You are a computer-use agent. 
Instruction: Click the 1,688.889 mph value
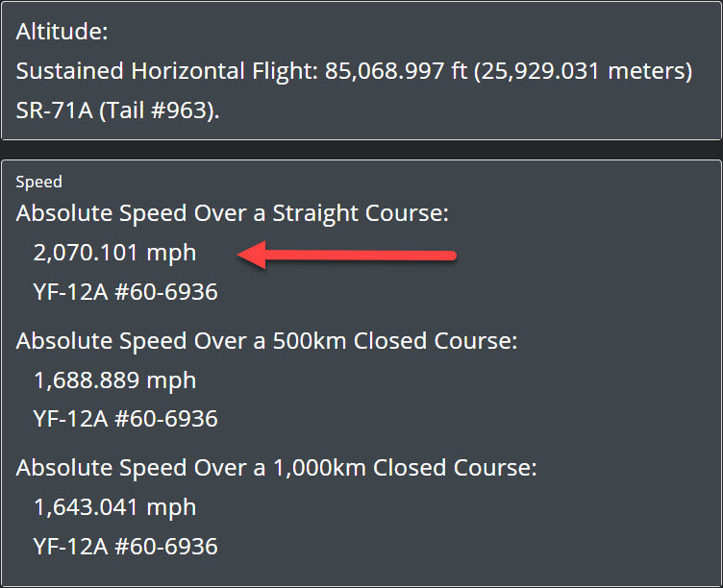[x=114, y=380]
